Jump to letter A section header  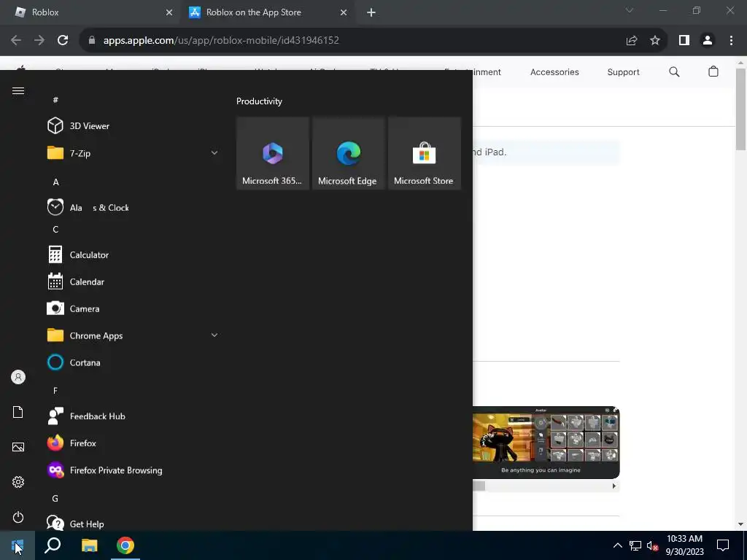[x=55, y=182]
